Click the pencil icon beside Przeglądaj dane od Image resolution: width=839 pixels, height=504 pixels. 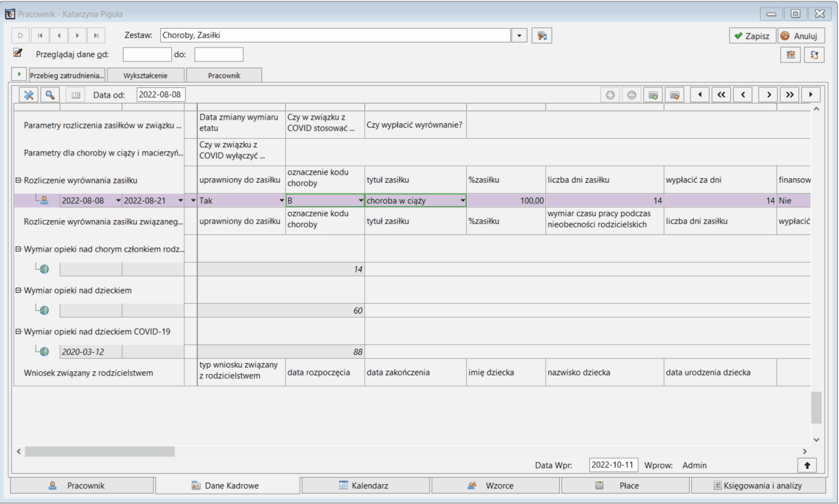click(x=18, y=53)
